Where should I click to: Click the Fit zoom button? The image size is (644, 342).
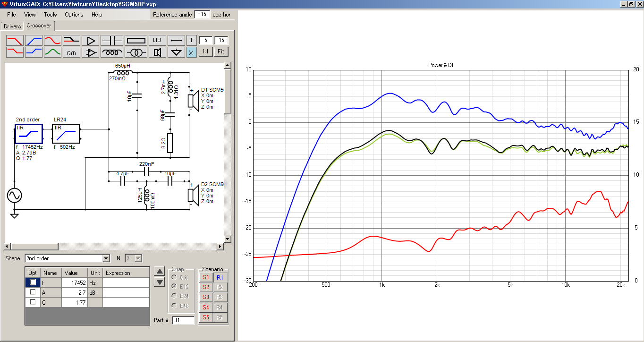pos(221,52)
